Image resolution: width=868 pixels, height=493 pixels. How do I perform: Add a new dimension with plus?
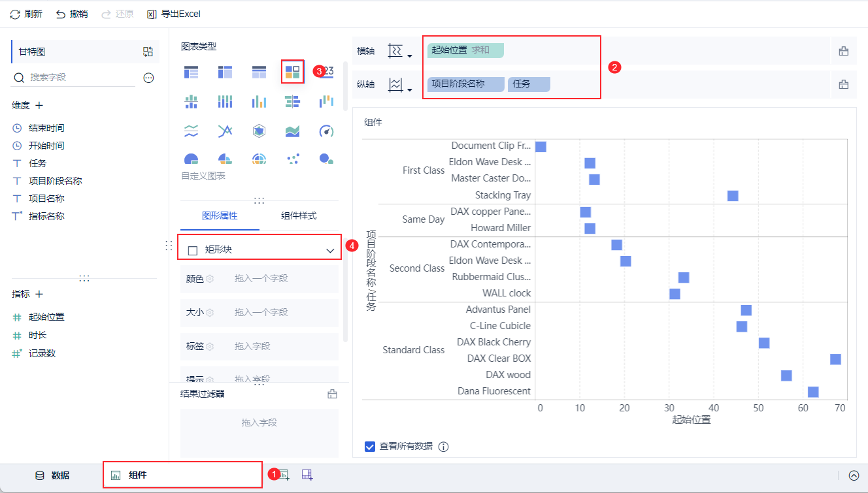tap(39, 105)
